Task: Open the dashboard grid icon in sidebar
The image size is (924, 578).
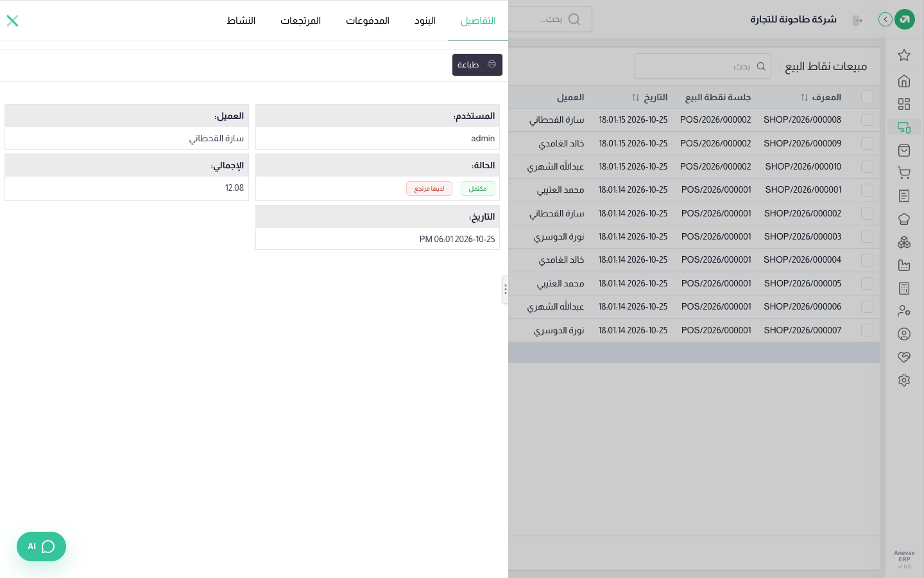Action: [x=904, y=104]
